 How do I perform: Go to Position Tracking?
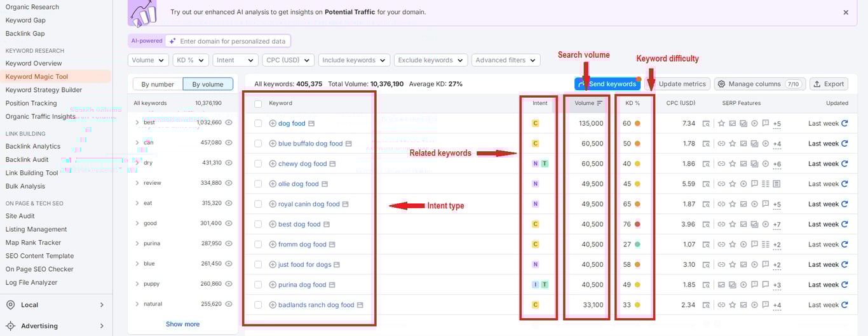[31, 104]
